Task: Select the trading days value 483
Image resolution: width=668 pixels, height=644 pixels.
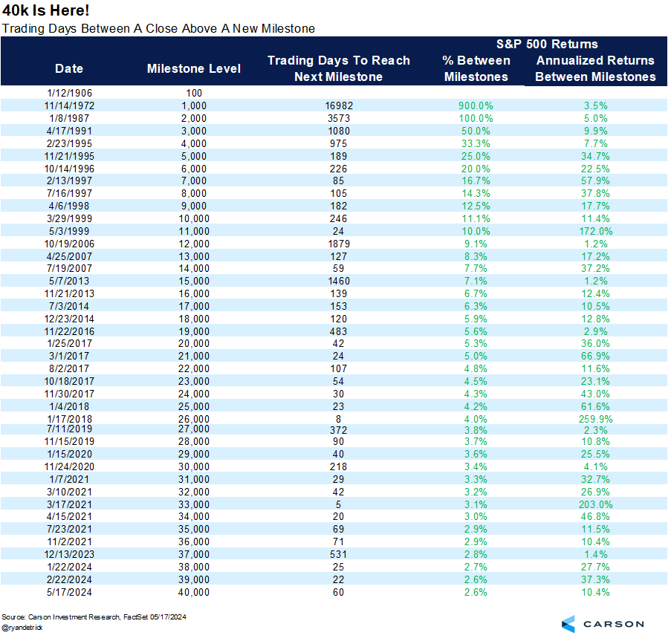Action: click(x=339, y=331)
